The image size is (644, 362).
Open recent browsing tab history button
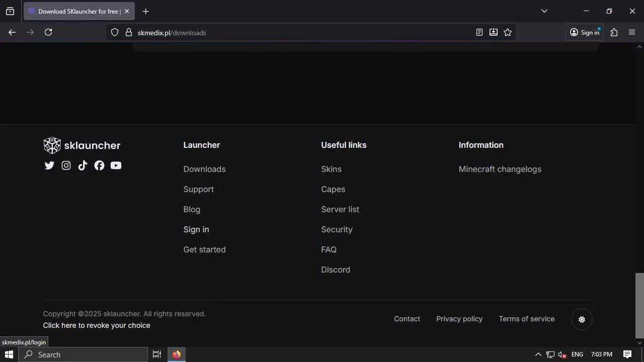[x=10, y=11]
